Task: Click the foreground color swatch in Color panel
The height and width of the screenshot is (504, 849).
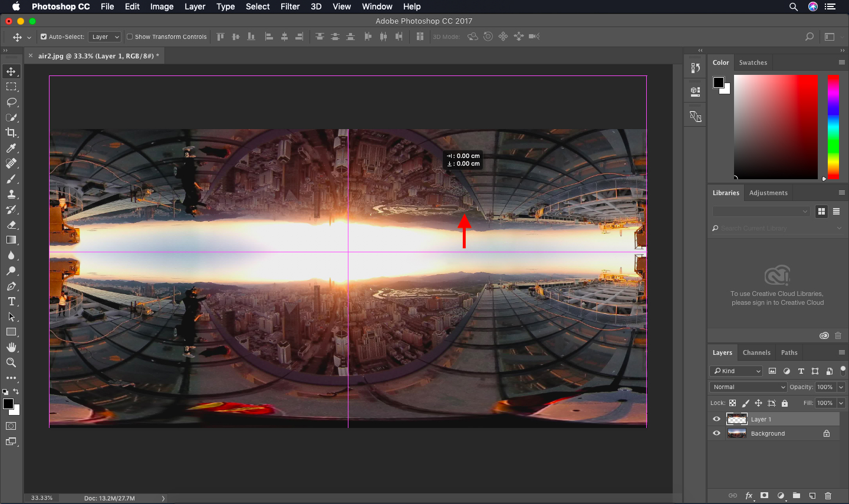Action: pyautogui.click(x=719, y=83)
